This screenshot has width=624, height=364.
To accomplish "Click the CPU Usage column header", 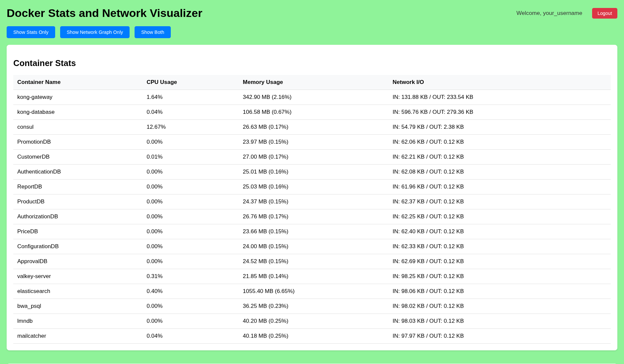I will 161,82.
